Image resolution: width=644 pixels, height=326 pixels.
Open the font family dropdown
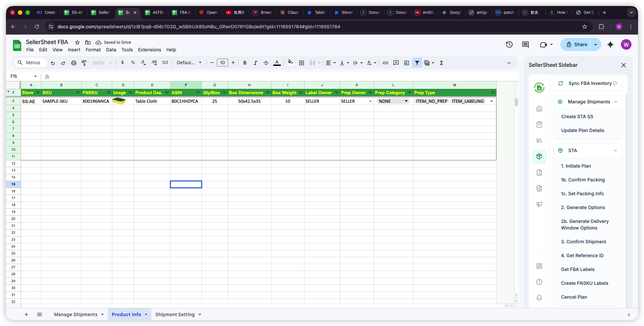(x=189, y=63)
